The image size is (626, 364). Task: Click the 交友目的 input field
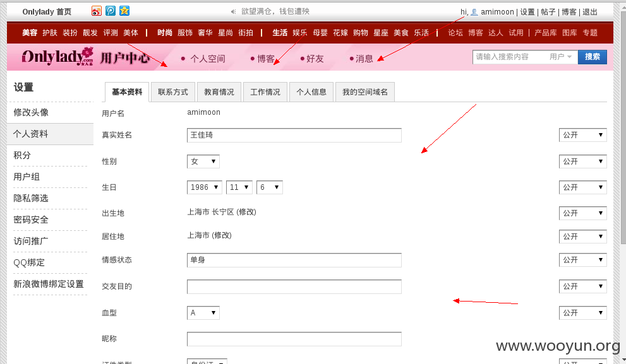(x=294, y=286)
